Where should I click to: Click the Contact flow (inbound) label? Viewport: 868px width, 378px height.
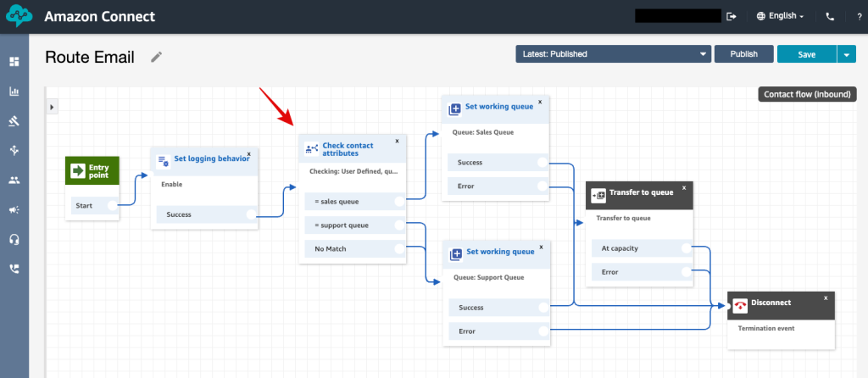(x=807, y=94)
